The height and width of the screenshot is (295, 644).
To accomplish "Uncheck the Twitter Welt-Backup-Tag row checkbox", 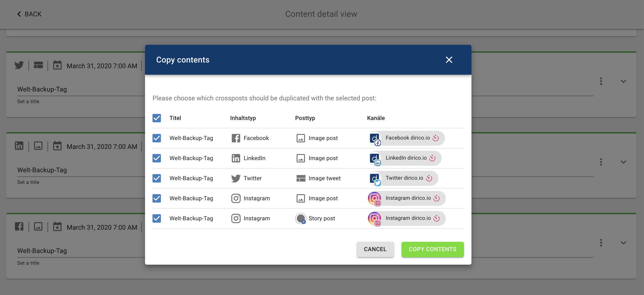I will (157, 178).
